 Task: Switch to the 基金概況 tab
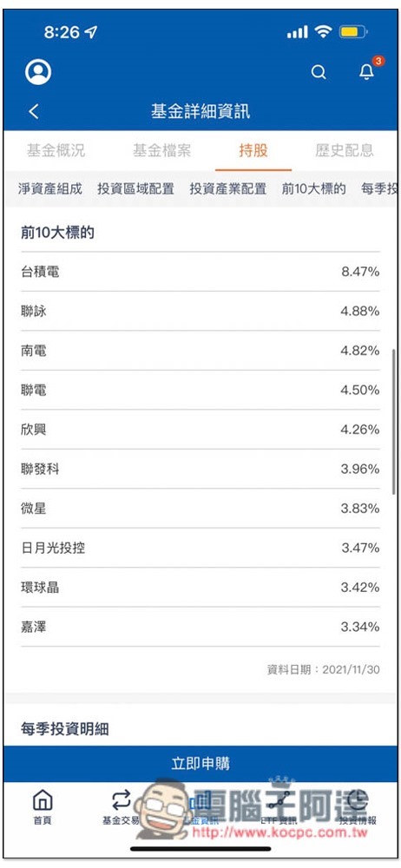tap(56, 150)
